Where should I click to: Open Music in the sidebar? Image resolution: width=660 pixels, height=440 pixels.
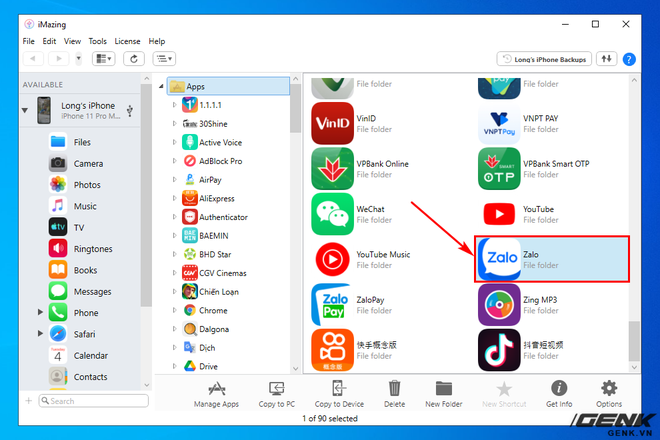(85, 206)
